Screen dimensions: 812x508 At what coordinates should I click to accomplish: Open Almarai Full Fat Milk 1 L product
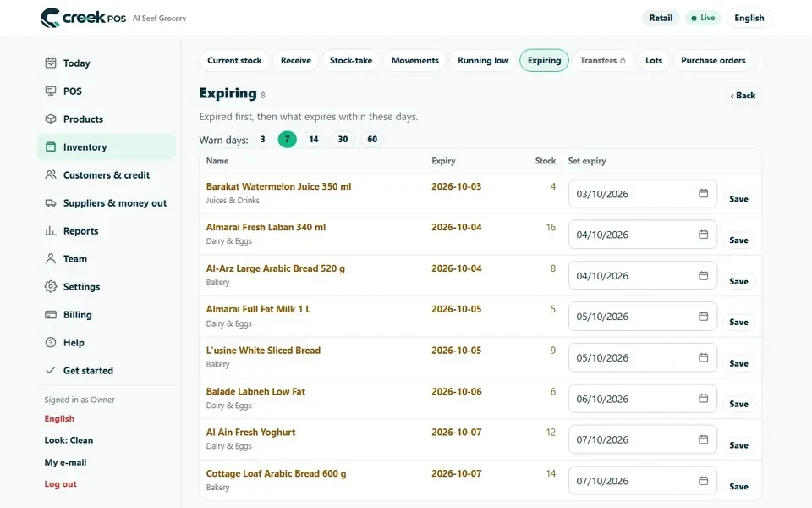pyautogui.click(x=259, y=309)
